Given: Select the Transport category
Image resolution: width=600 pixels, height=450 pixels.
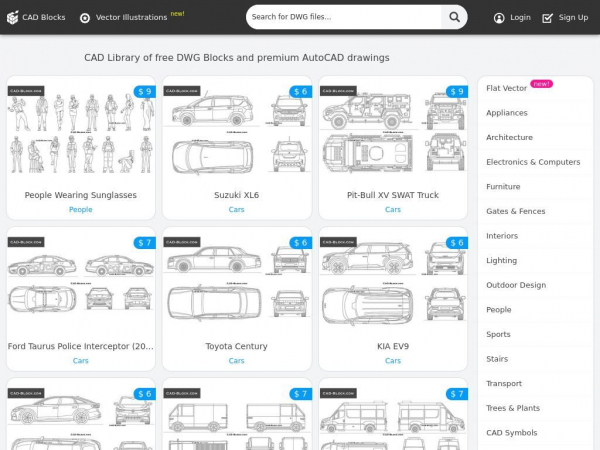Looking at the screenshot, I should tap(504, 383).
